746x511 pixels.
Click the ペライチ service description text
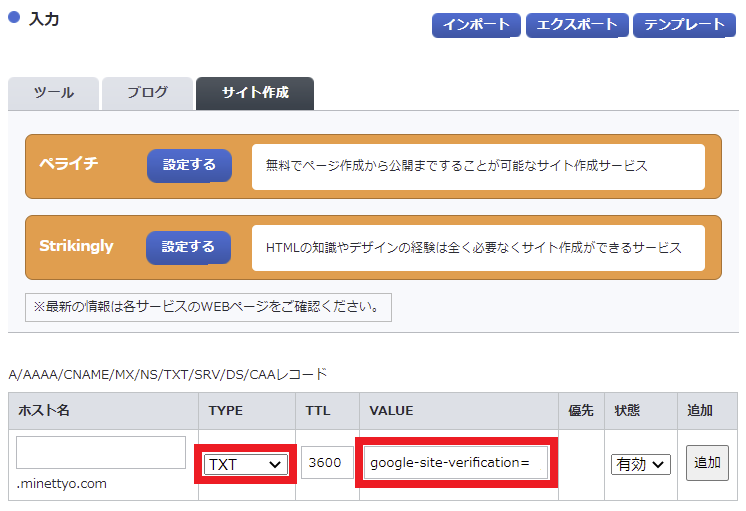(457, 166)
